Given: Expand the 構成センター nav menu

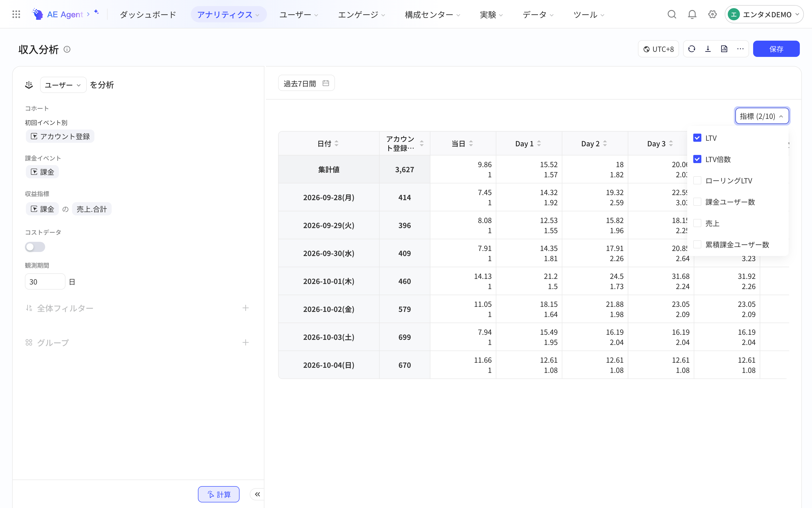Looking at the screenshot, I should [x=432, y=14].
